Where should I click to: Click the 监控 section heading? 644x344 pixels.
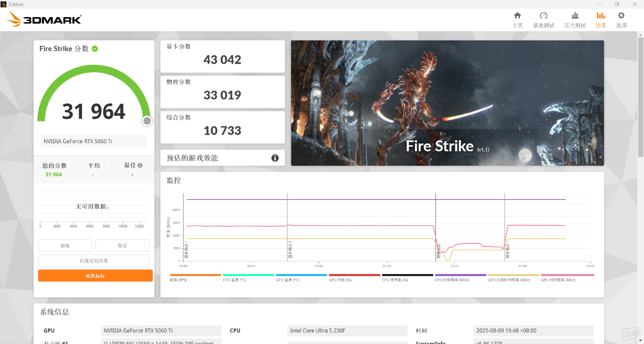174,181
